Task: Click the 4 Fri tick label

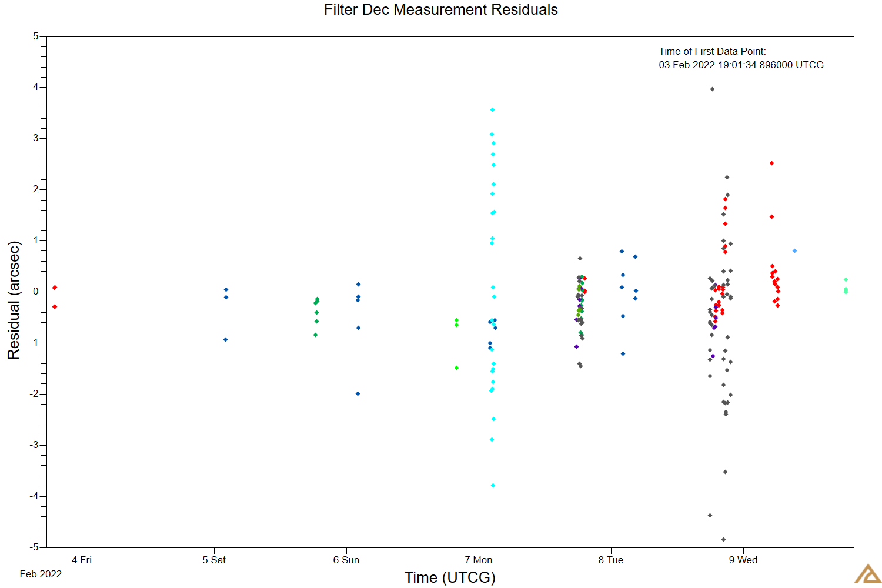Action: (82, 560)
